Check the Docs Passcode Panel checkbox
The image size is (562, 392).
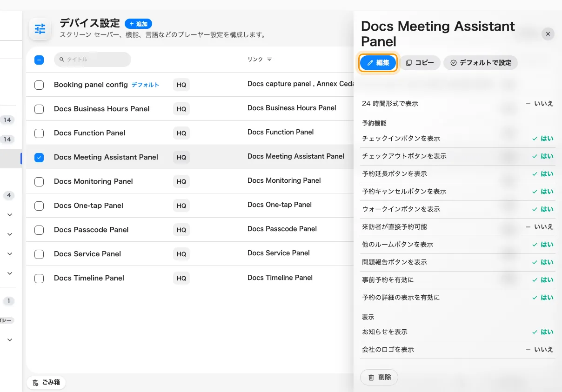(x=39, y=230)
